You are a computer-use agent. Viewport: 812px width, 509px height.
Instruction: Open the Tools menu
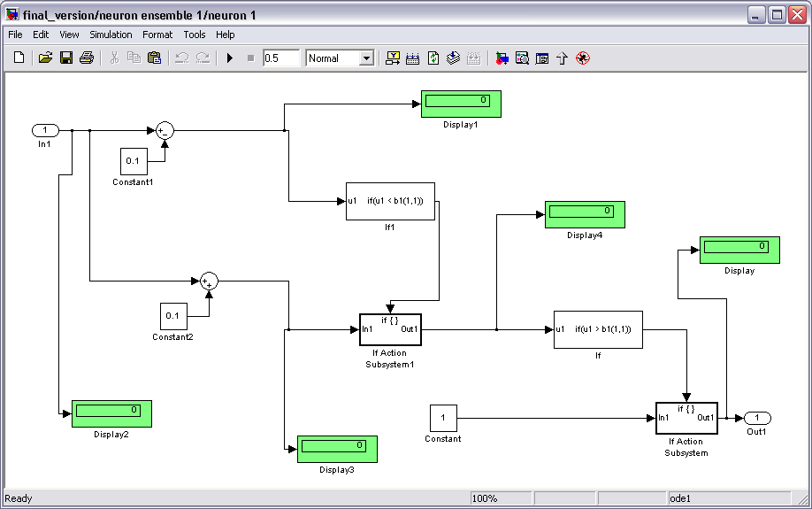pyautogui.click(x=195, y=35)
